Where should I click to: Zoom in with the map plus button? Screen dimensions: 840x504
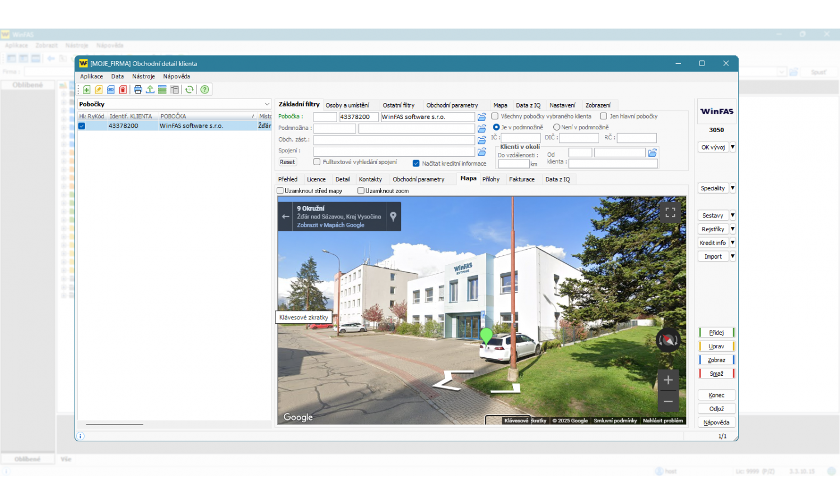click(668, 380)
